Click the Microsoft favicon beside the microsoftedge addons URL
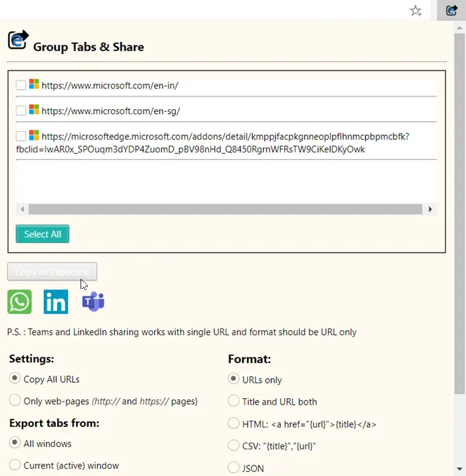The width and height of the screenshot is (466, 476). (34, 135)
